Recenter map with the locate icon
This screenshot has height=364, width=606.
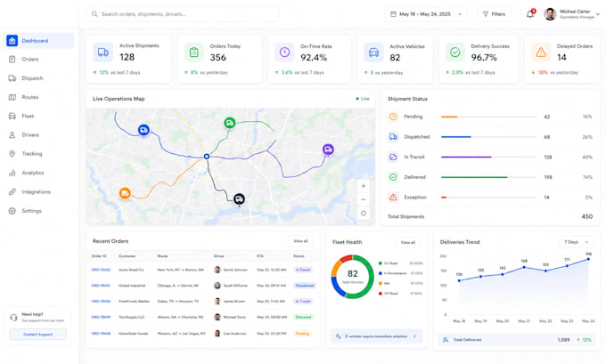tap(364, 213)
